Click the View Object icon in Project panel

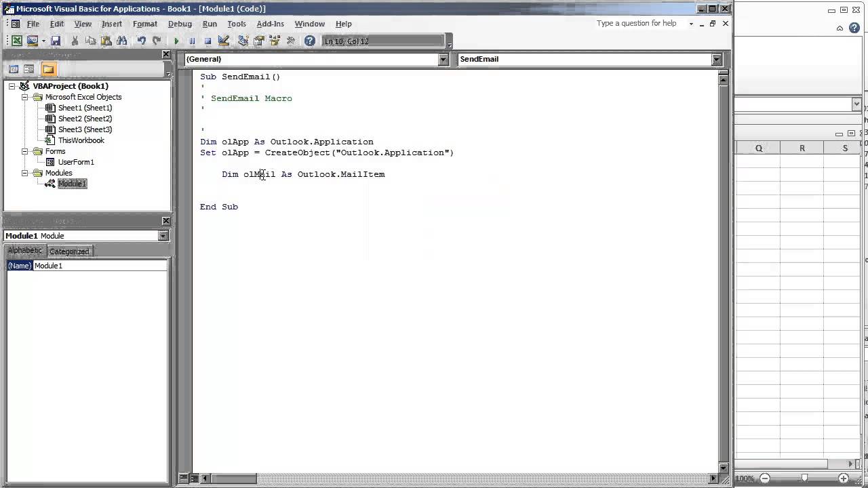click(28, 69)
